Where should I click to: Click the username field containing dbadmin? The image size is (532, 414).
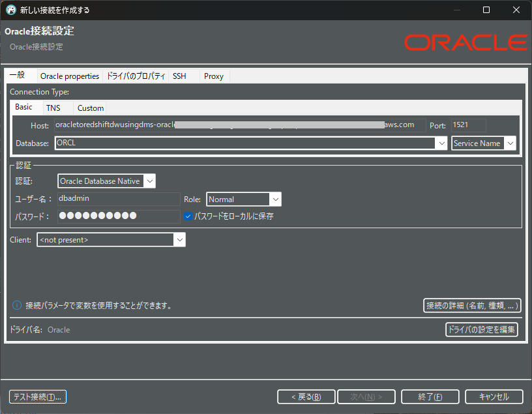click(x=119, y=199)
